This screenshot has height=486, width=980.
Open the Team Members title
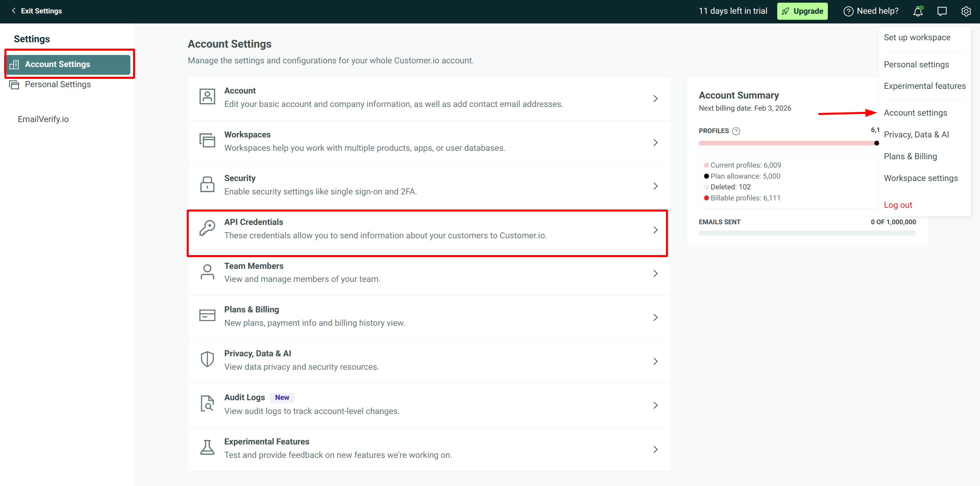coord(254,266)
